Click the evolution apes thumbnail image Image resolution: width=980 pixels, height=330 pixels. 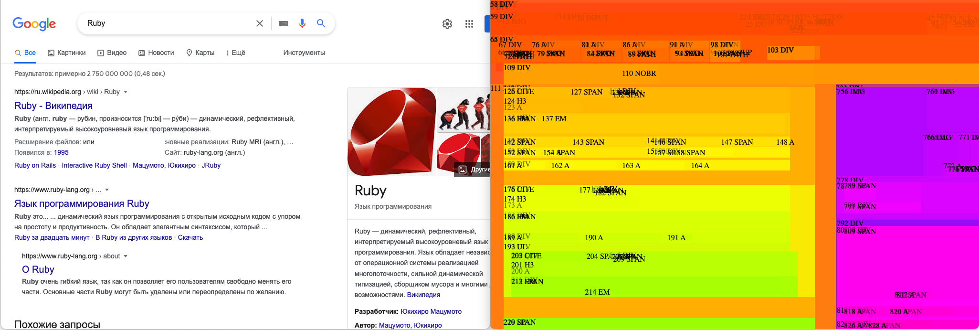[464, 109]
